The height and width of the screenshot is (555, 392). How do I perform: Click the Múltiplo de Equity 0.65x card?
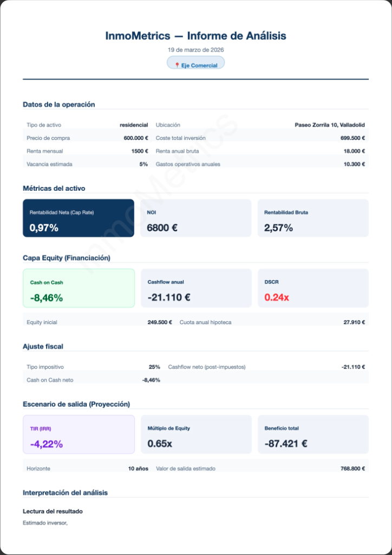pyautogui.click(x=196, y=434)
